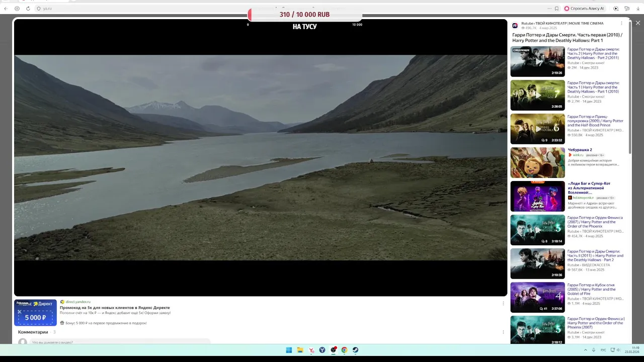Click 'Леди Баг и Супер-Кот из Альтернативной Вселенной' title

(x=589, y=188)
